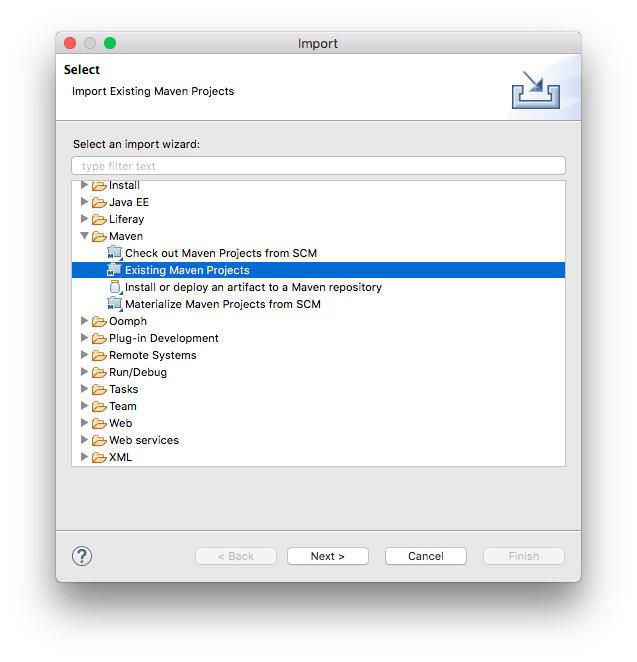This screenshot has width=637, height=662.
Task: Expand the Plug-in Development category
Action: [x=84, y=338]
